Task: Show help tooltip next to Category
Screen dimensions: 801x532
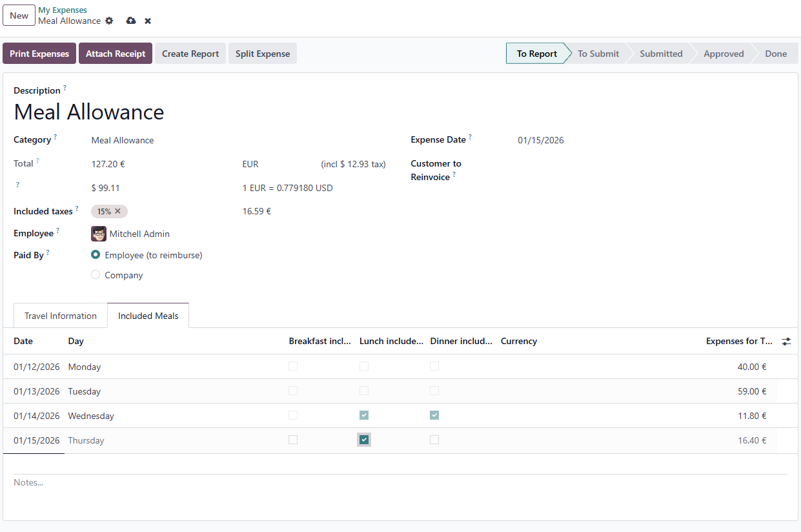Action: pyautogui.click(x=55, y=137)
